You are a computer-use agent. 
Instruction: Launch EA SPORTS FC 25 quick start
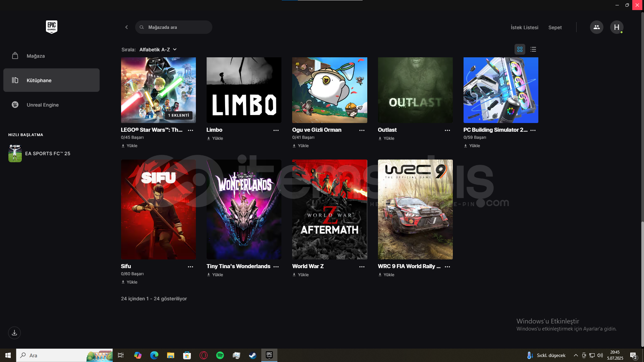(x=40, y=153)
